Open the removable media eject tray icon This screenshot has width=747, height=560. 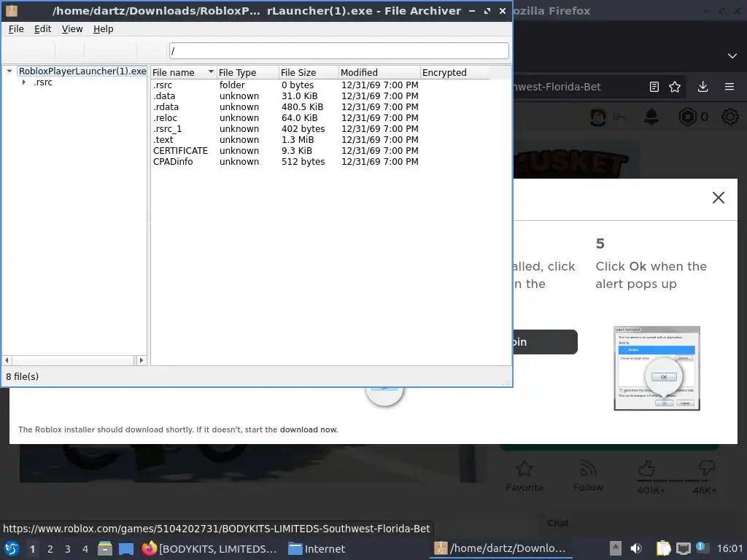(x=616, y=548)
